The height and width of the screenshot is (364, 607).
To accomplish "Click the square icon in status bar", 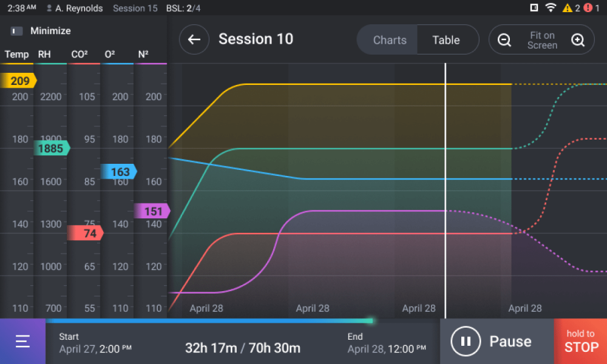I will coord(534,8).
